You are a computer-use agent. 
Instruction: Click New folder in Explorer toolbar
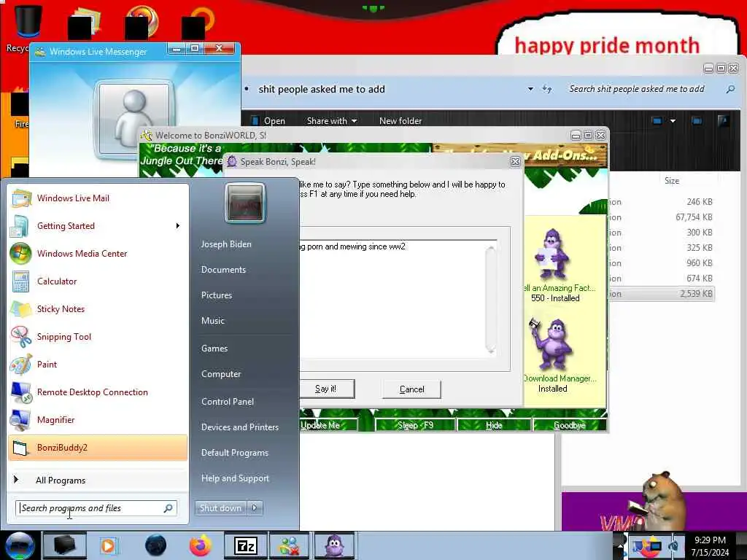click(x=400, y=121)
